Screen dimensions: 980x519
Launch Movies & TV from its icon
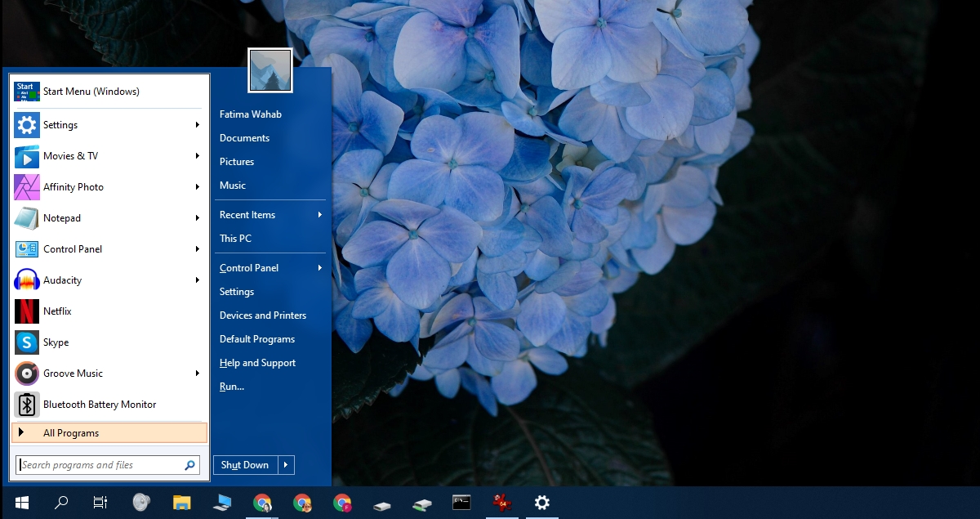point(27,156)
